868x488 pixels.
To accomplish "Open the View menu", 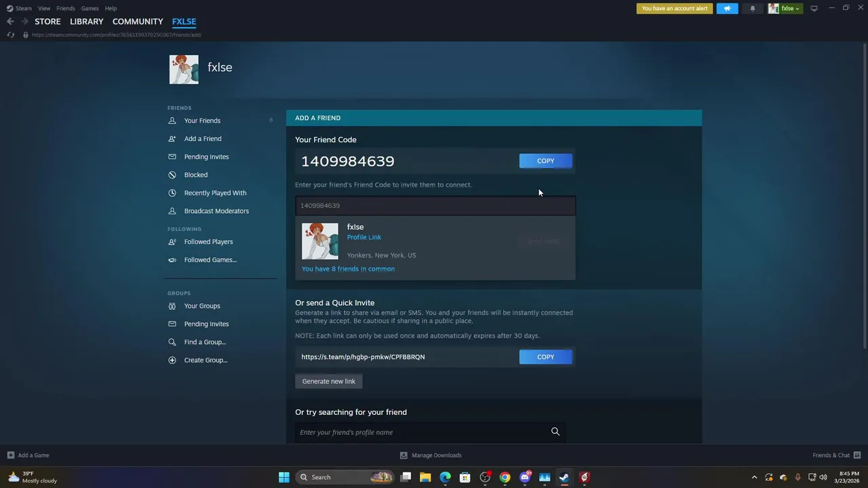I will [44, 8].
